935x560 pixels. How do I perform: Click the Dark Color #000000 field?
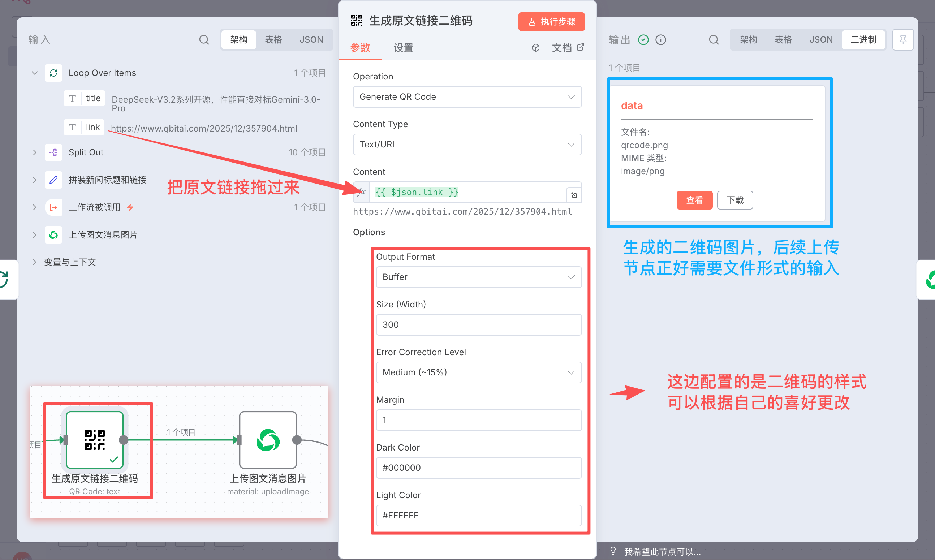tap(478, 468)
